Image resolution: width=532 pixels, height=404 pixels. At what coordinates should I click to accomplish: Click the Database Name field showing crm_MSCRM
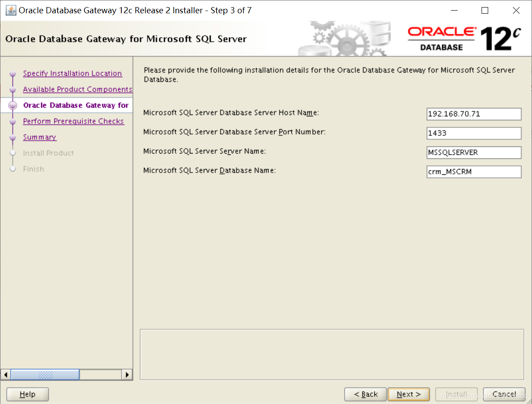[474, 172]
